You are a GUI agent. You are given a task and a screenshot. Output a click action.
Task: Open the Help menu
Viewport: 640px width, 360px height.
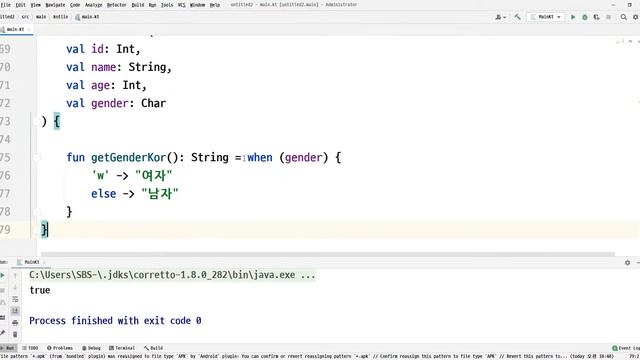(x=215, y=5)
